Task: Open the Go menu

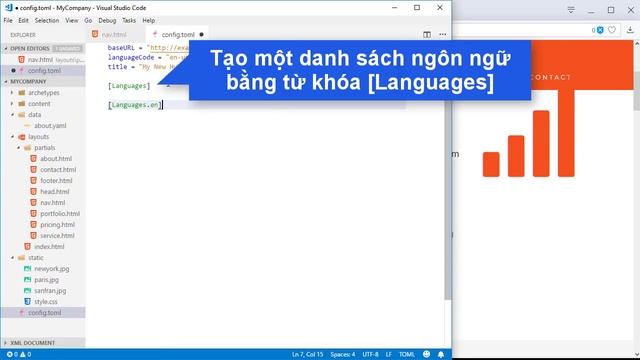Action: 88,20
